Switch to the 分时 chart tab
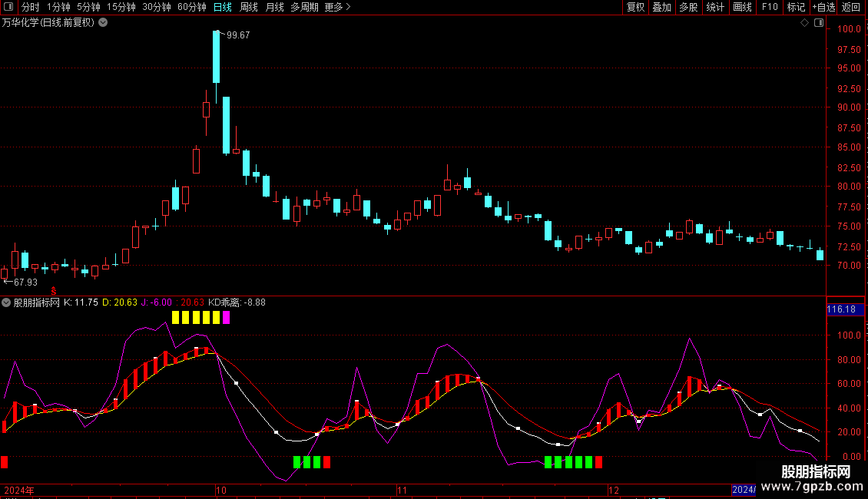The width and height of the screenshot is (868, 499). 31,7
